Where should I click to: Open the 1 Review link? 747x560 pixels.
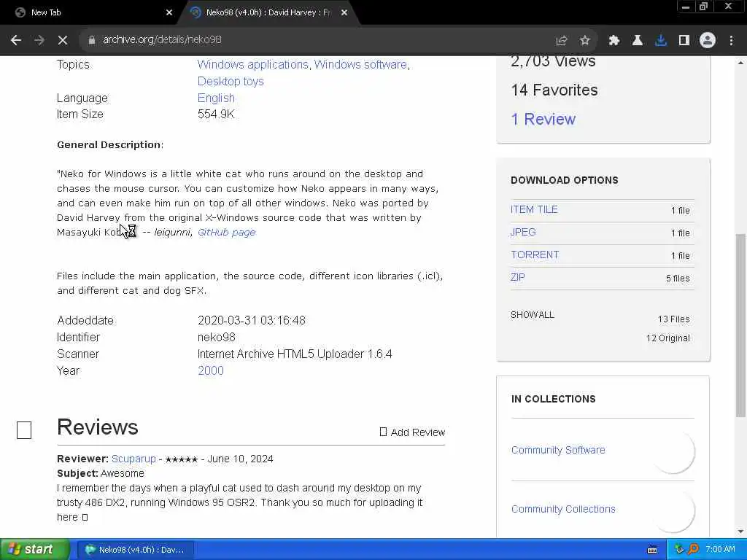tap(543, 119)
